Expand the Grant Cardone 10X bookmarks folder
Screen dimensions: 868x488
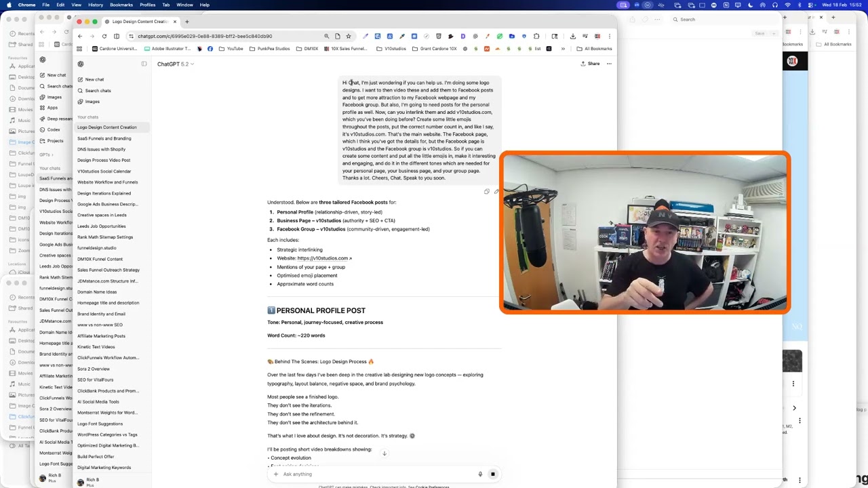point(435,49)
